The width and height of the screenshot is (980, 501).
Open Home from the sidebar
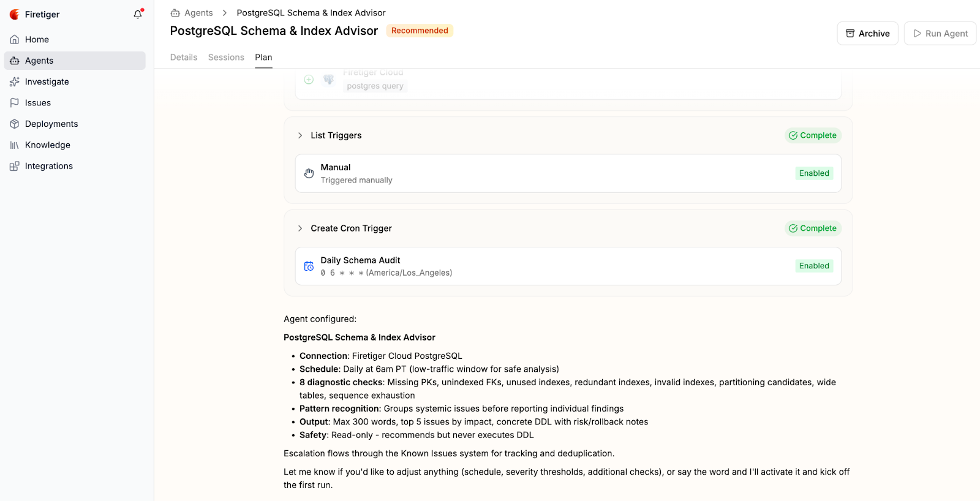click(x=37, y=39)
